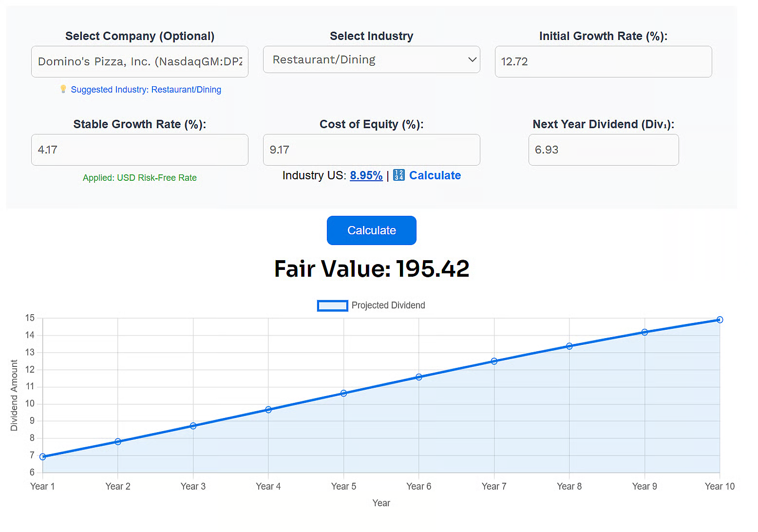Select the Year 3 point on dividend line

tap(193, 426)
